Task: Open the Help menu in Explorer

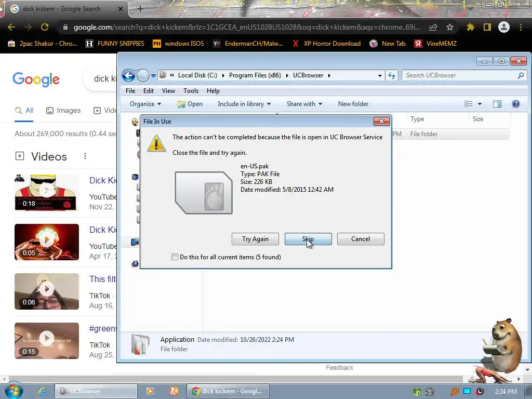Action: tap(213, 91)
